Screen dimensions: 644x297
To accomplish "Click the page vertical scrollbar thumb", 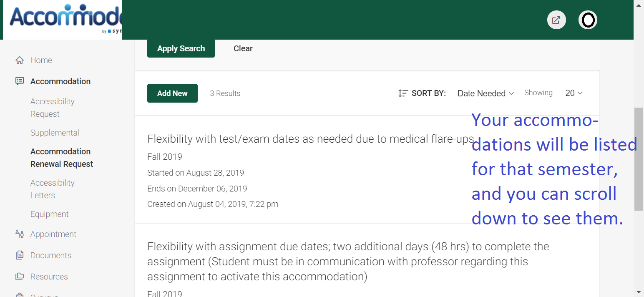I will coord(639,159).
